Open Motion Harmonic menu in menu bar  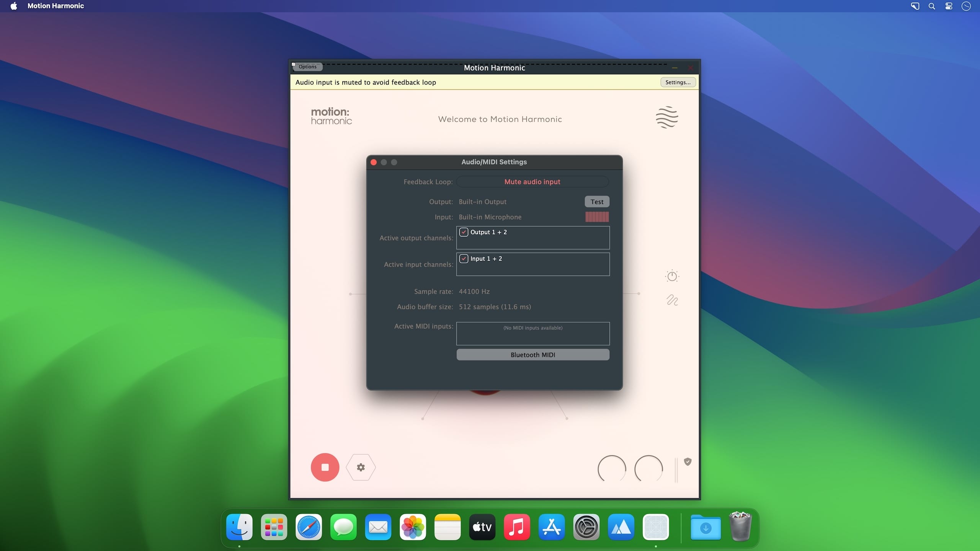[x=56, y=6]
